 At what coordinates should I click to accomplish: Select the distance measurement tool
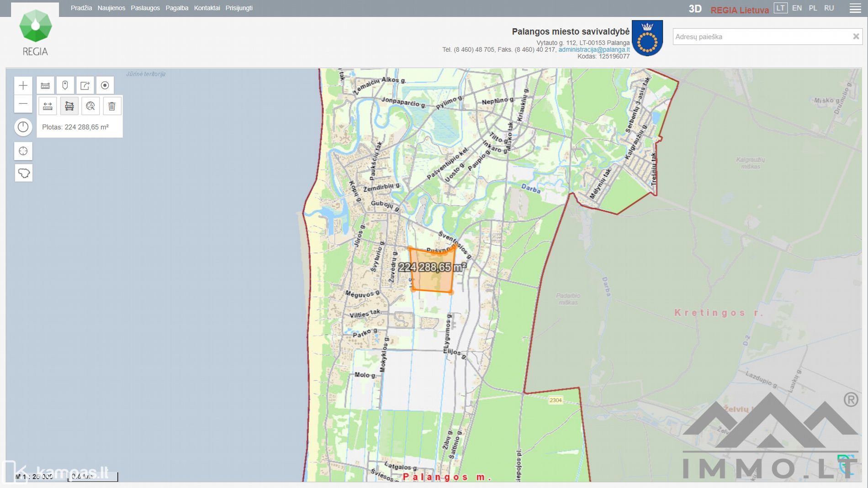click(x=48, y=106)
